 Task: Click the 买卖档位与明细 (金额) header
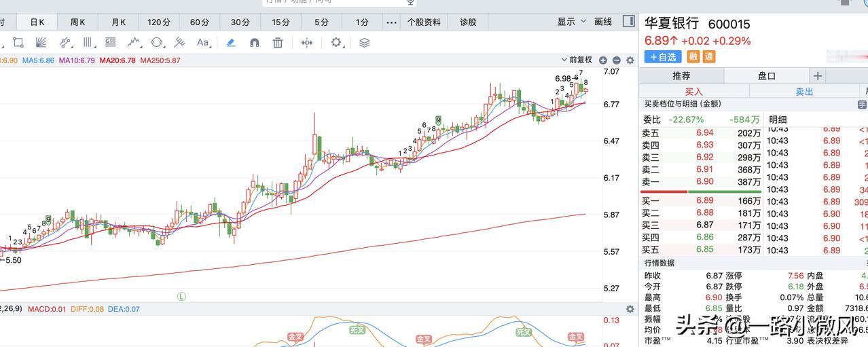pos(683,104)
